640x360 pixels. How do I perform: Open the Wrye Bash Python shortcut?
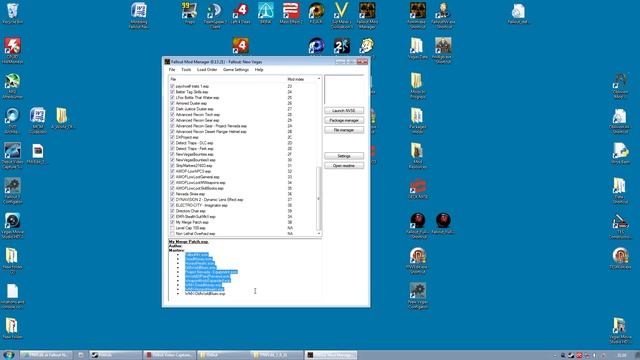[x=620, y=152]
